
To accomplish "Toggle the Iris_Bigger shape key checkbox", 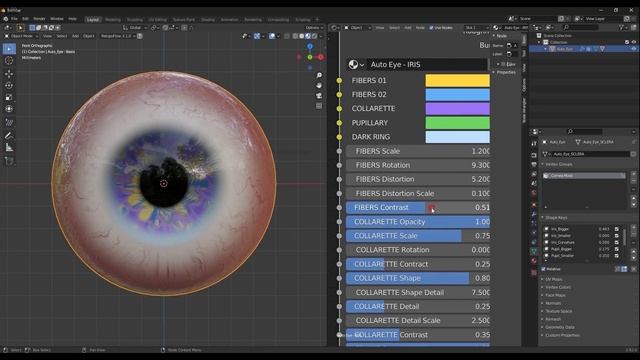I will point(617,229).
